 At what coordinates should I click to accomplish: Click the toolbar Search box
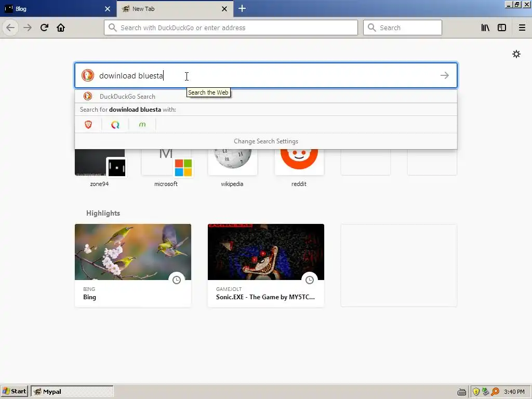pos(403,28)
